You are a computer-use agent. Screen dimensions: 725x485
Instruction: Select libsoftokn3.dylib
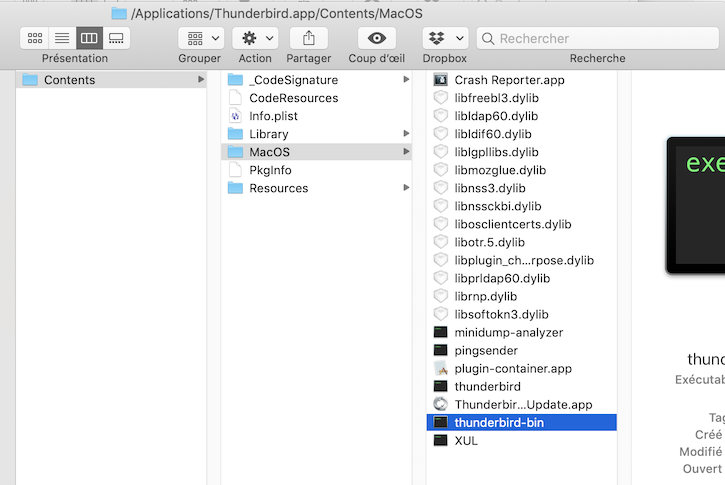tap(522, 314)
